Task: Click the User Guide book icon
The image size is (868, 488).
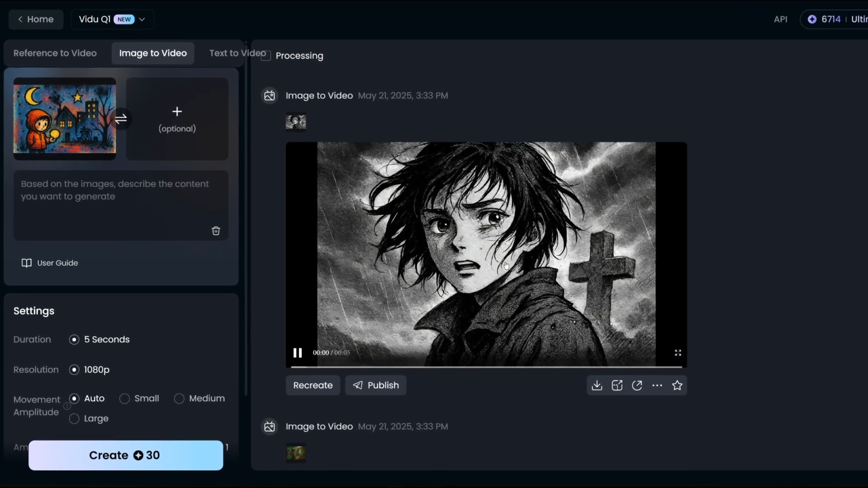Action: click(x=26, y=263)
